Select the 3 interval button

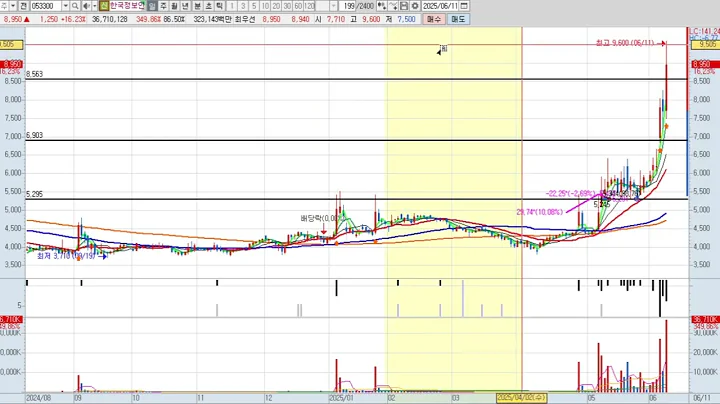point(243,6)
